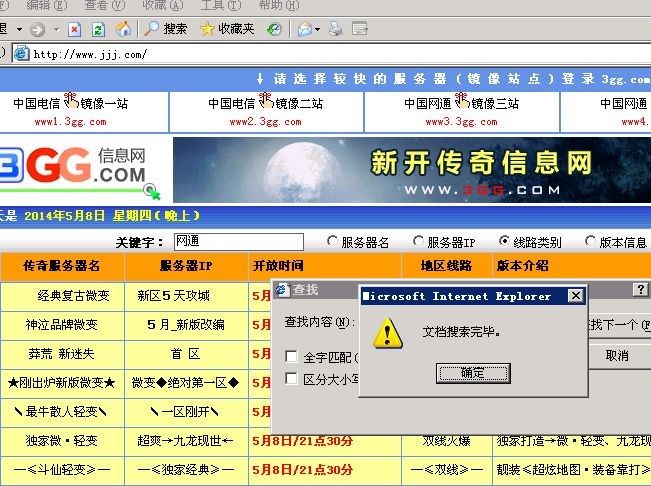The width and height of the screenshot is (651, 486).
Task: Open 中国电信 镜像二站 www2.3gg.com link
Action: click(x=266, y=111)
